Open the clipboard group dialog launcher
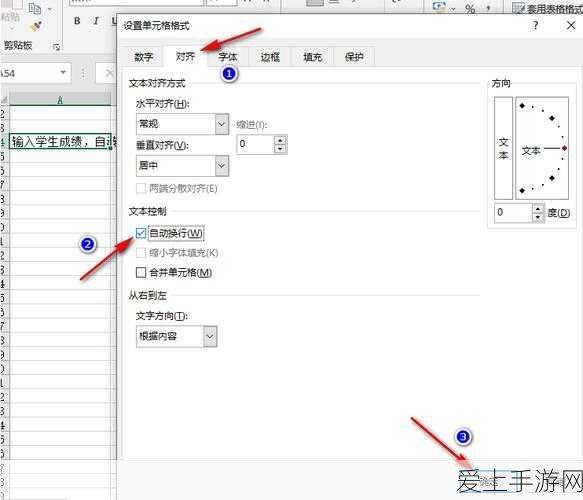583x500 pixels. click(56, 47)
